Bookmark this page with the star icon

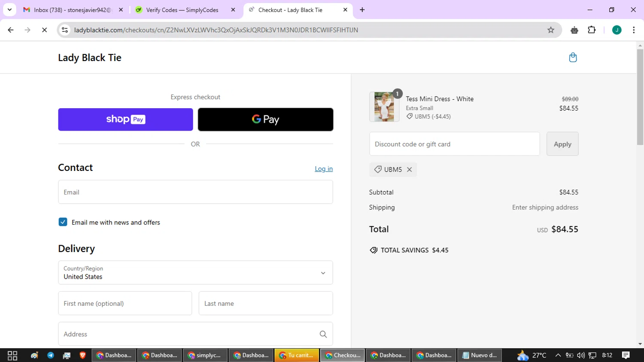pos(551,30)
